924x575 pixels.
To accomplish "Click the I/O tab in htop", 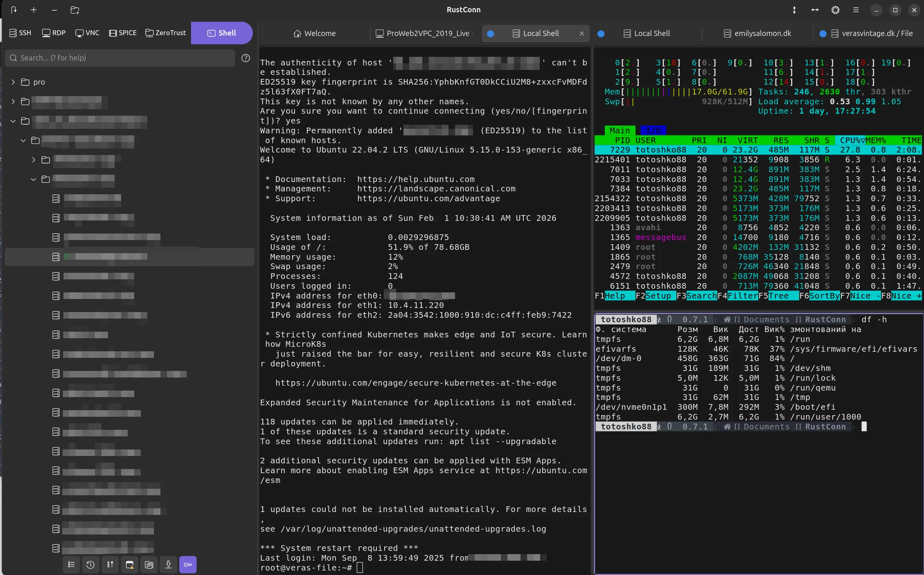I will click(653, 130).
